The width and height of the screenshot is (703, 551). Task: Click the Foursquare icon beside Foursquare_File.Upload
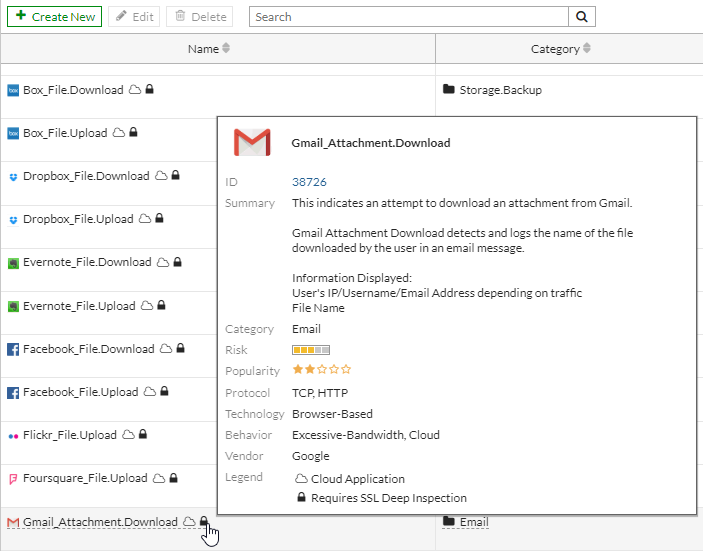coord(13,479)
